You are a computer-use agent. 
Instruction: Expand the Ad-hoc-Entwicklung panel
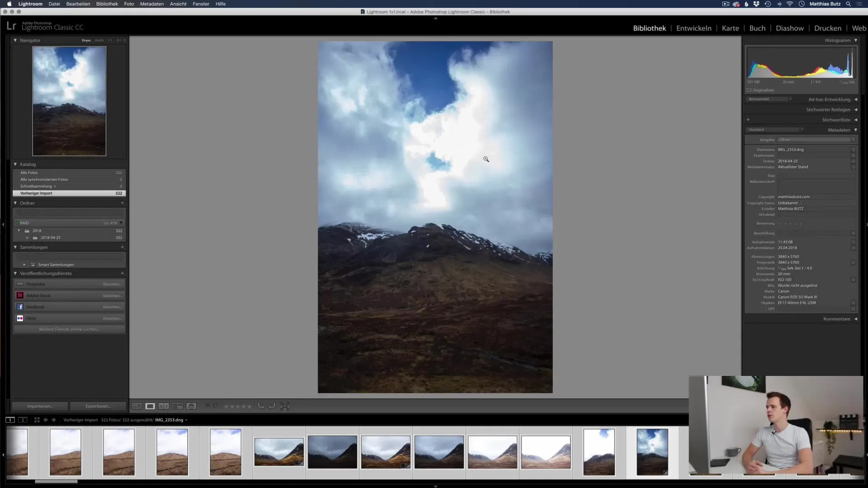click(856, 99)
